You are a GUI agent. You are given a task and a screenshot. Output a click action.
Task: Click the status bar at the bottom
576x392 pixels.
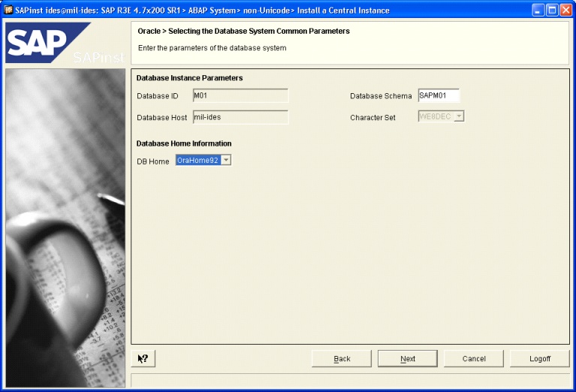point(350,381)
